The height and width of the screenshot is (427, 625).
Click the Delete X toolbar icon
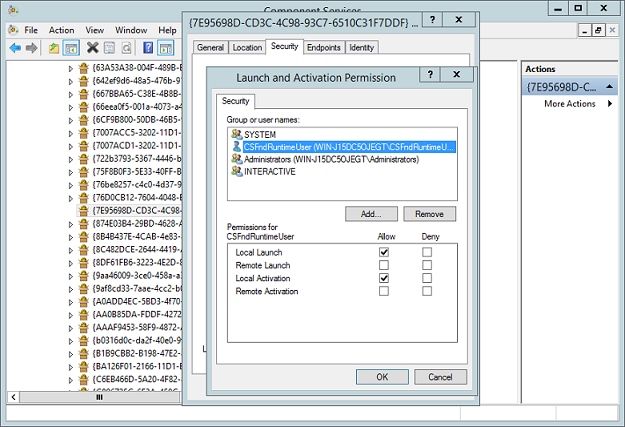point(92,47)
